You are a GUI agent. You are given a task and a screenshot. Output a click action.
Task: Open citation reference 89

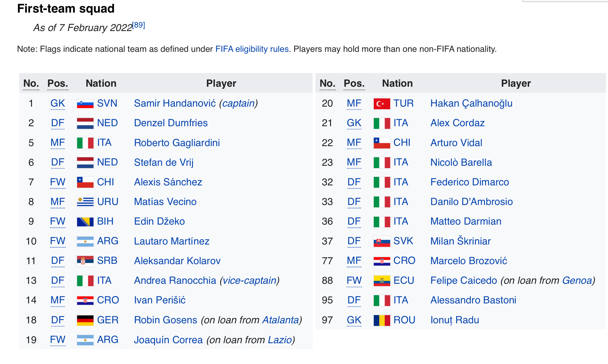[138, 25]
